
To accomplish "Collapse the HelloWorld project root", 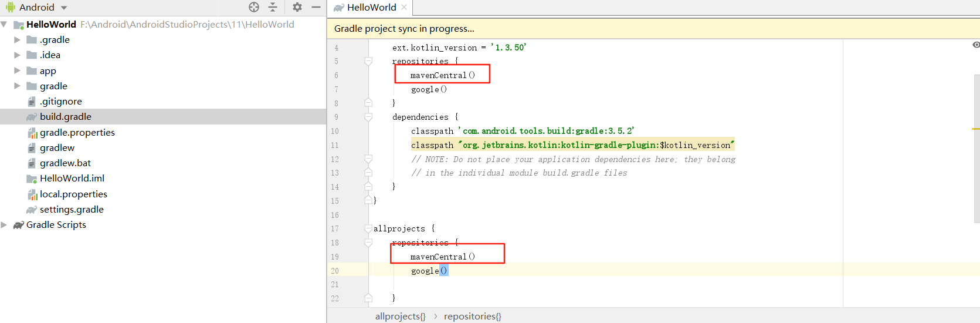I will [x=4, y=24].
